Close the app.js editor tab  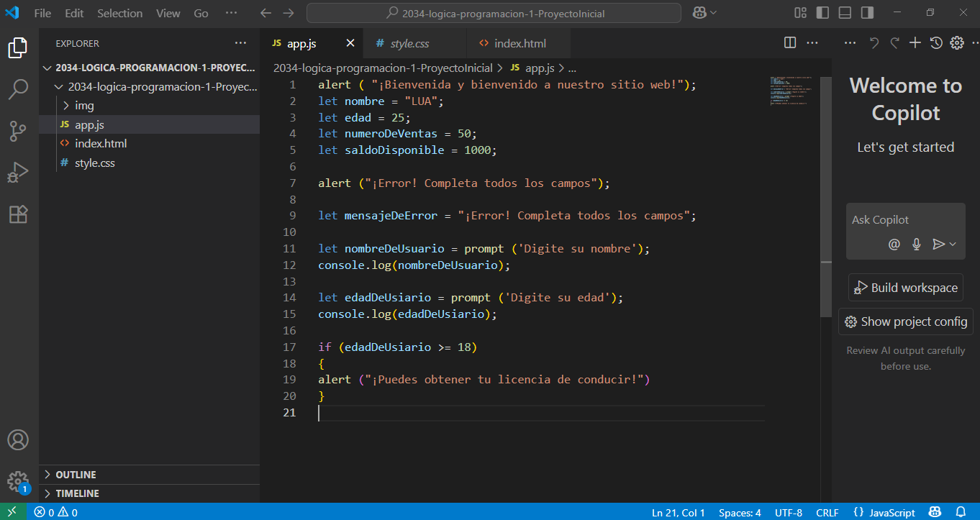click(x=350, y=43)
